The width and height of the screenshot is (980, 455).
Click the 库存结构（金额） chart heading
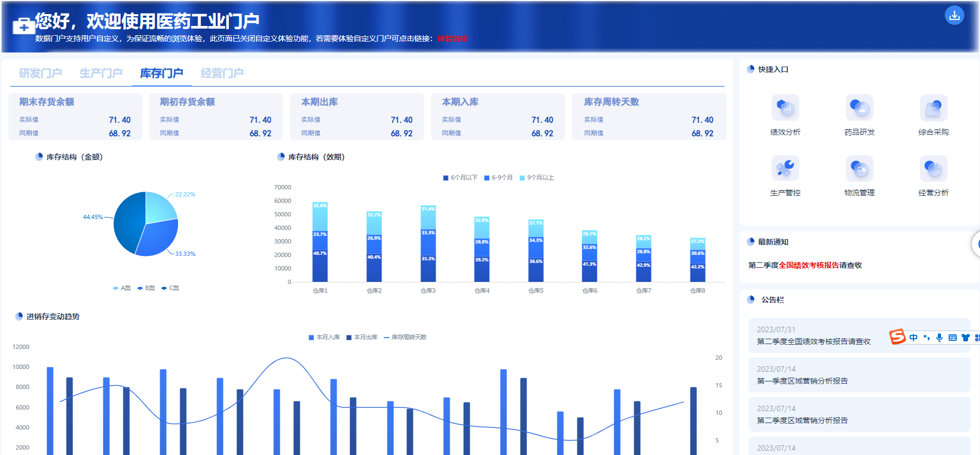point(75,157)
